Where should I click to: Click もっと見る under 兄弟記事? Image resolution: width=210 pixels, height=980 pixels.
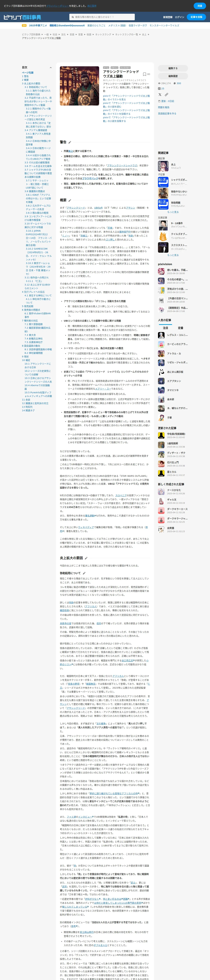[x=173, y=255]
